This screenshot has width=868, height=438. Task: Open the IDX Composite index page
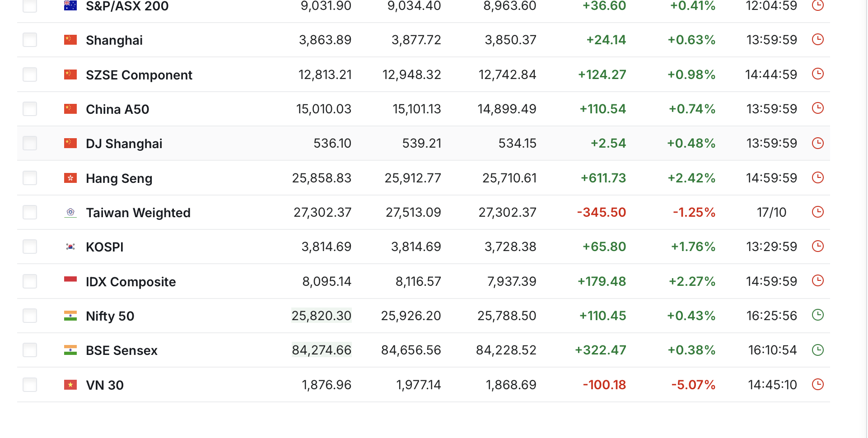(x=131, y=282)
